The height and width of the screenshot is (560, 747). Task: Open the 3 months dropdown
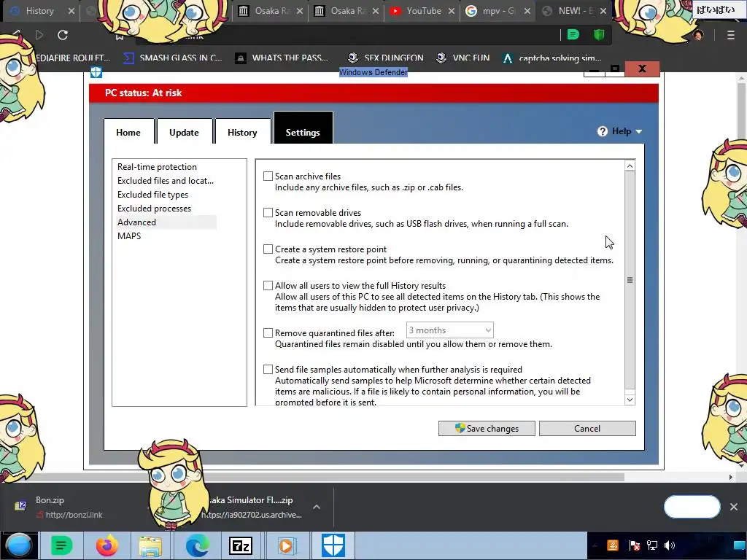click(x=449, y=330)
